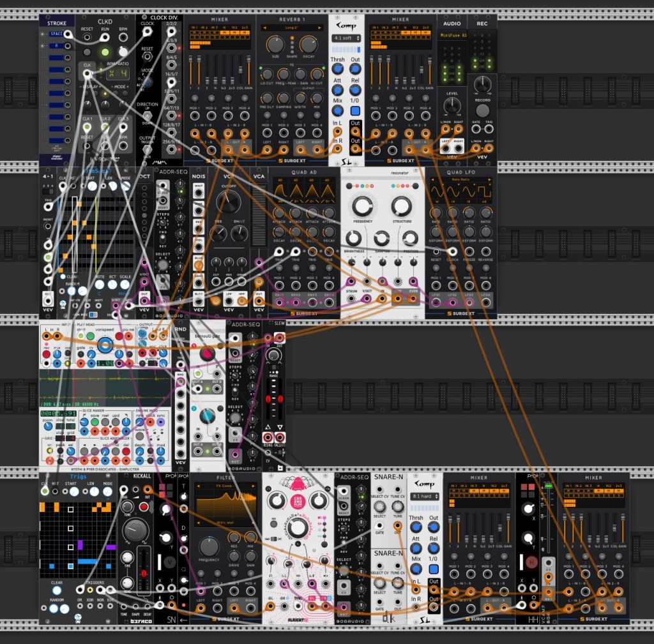
Task: Flip the FWD/REV switch on ADDR-SEQ beside NOIS
Action: 163,239
